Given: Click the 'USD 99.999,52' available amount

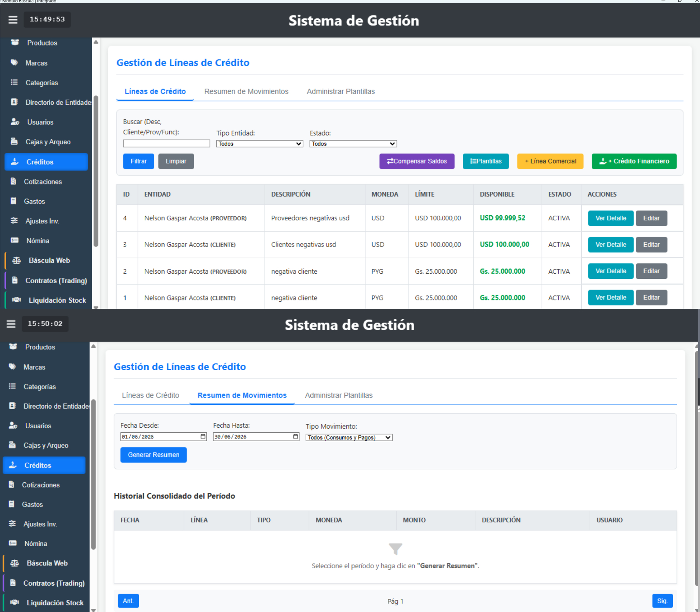Looking at the screenshot, I should point(502,218).
